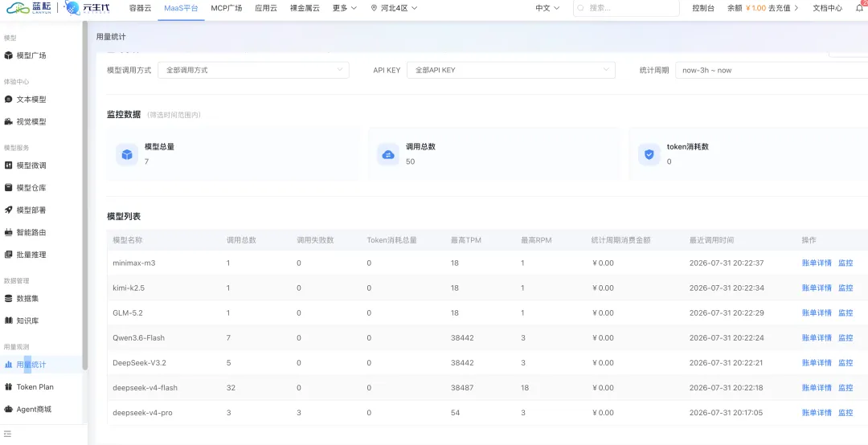This screenshot has height=445, width=868.
Task: Expand the 更多 menu in top navigation
Action: (x=344, y=8)
